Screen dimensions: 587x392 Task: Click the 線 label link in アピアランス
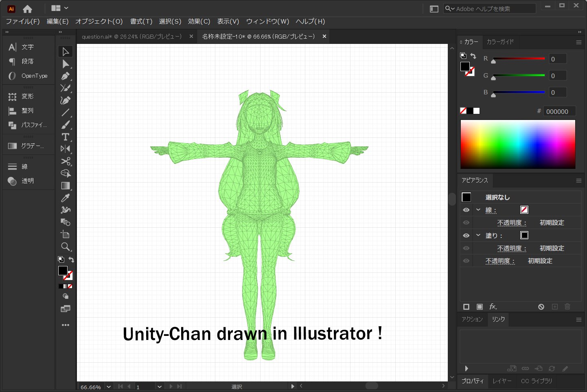coord(491,210)
